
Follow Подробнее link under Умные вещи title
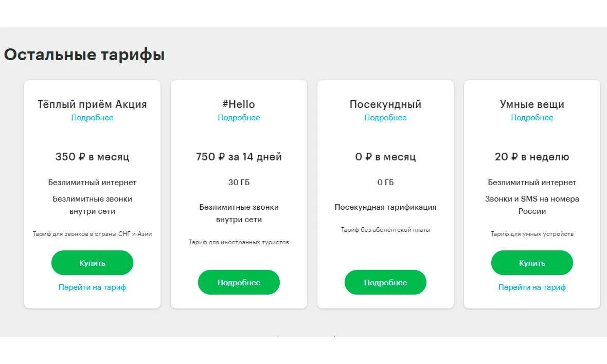point(532,118)
